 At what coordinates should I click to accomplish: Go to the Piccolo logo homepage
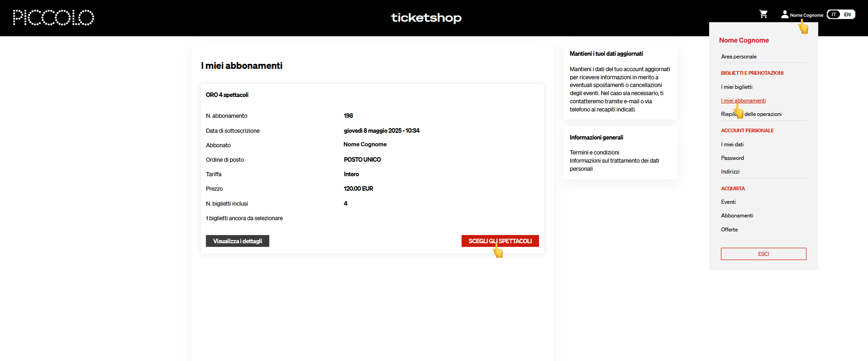point(53,18)
